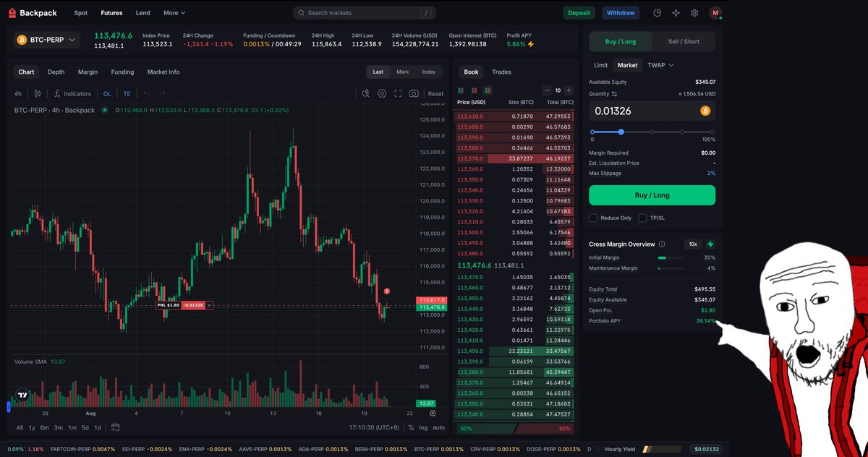Go to the Lend section

point(143,13)
